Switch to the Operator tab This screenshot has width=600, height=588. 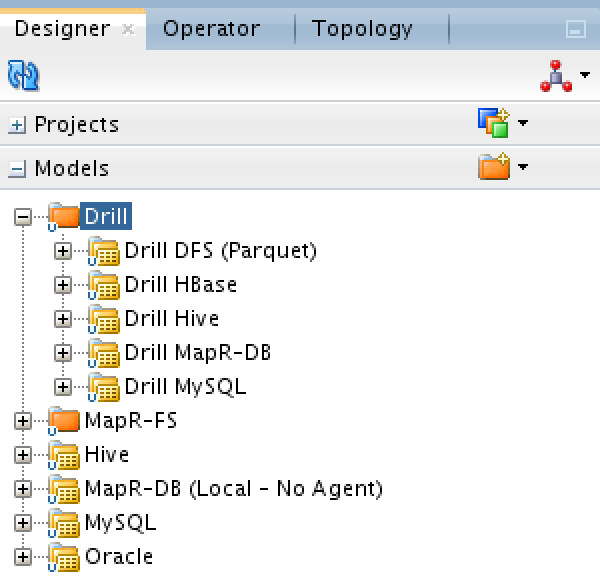(x=212, y=29)
